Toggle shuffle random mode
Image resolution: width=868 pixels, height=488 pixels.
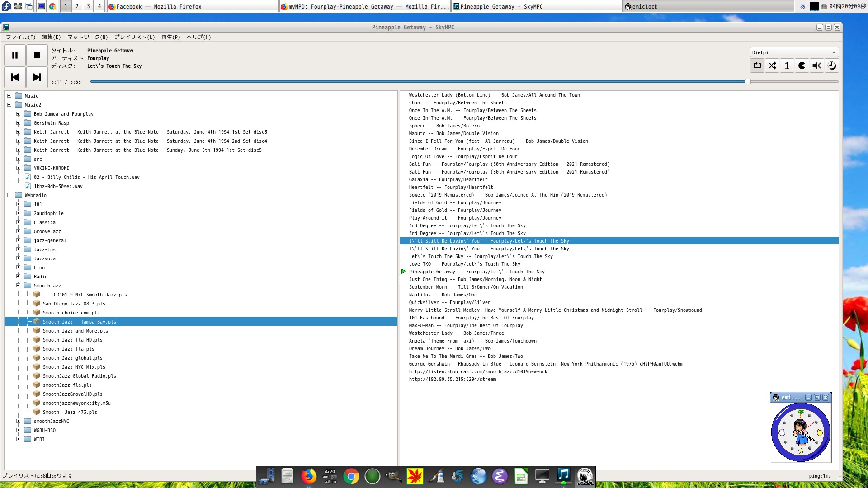772,66
